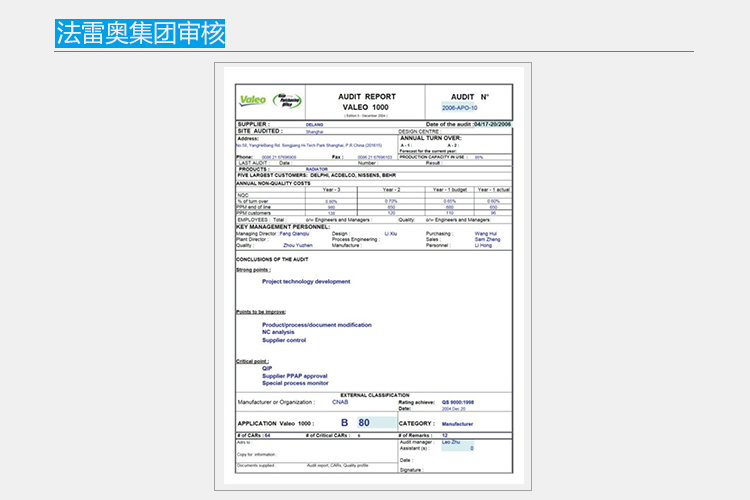Screen dimensions: 750x500
Task: Select supplier name DELANG
Action: coord(314,125)
